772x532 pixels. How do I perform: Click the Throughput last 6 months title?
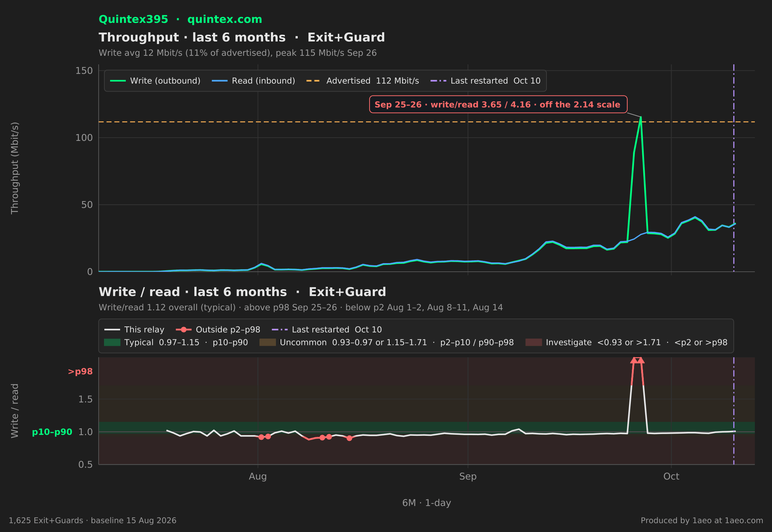[x=242, y=38]
